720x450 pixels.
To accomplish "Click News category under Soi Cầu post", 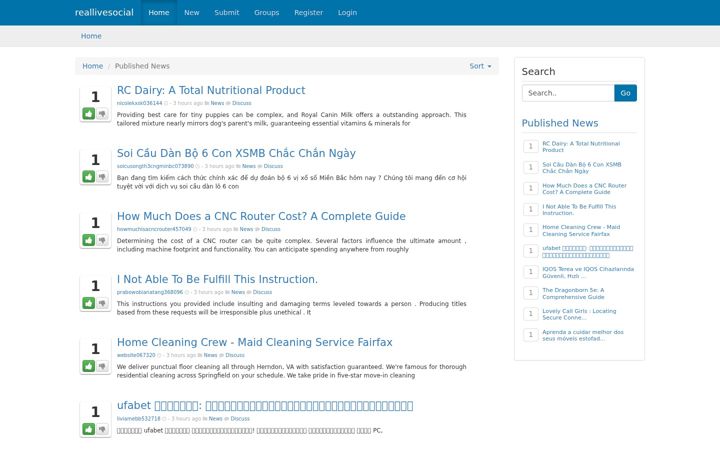I will 249,166.
